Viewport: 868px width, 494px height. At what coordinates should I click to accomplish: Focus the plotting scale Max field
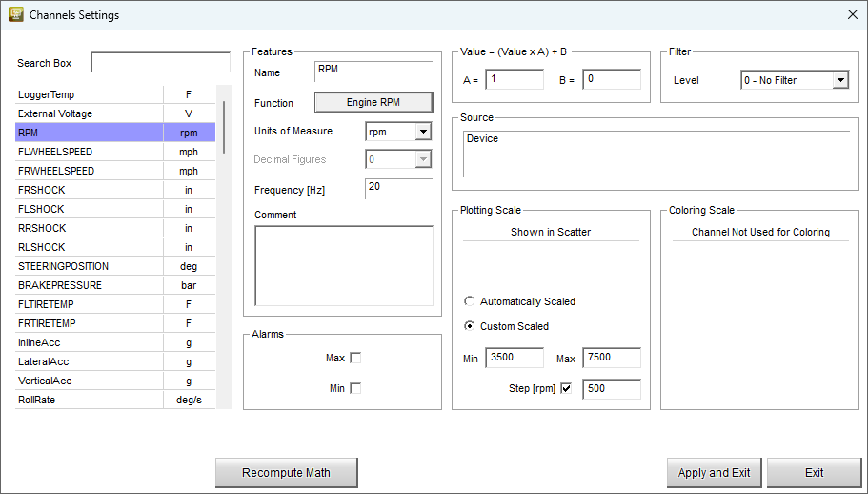point(611,358)
